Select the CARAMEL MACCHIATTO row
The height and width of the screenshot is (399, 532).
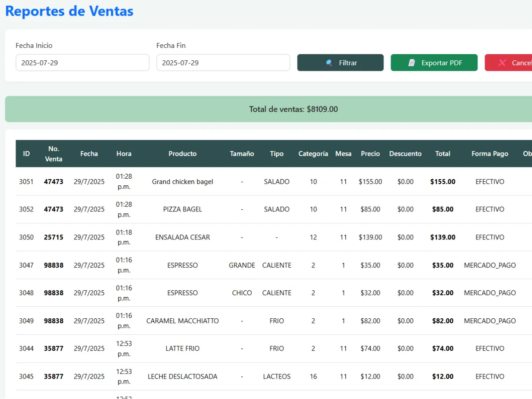(x=182, y=321)
